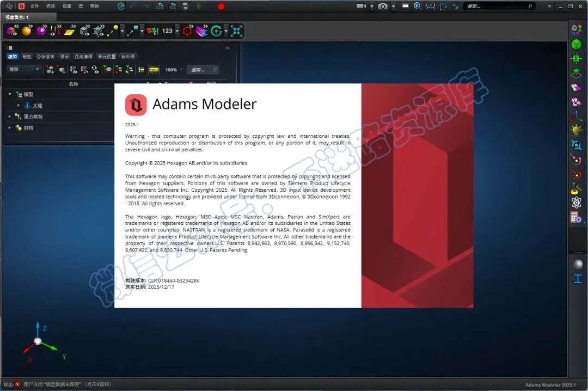
Task: Collapse the 模型 tree node
Action: (x=10, y=94)
